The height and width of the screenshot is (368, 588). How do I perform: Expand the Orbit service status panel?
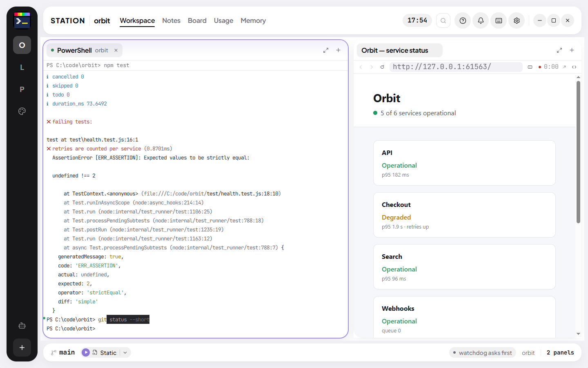point(559,50)
